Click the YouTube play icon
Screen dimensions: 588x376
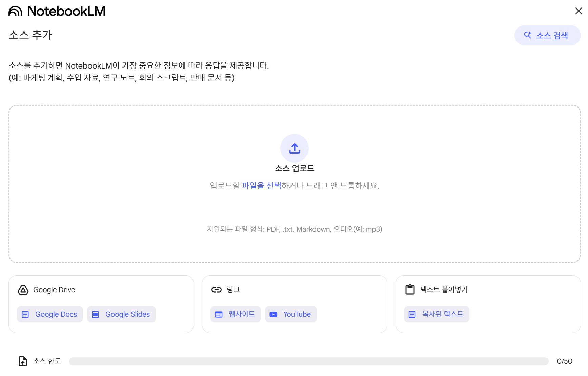coord(273,314)
